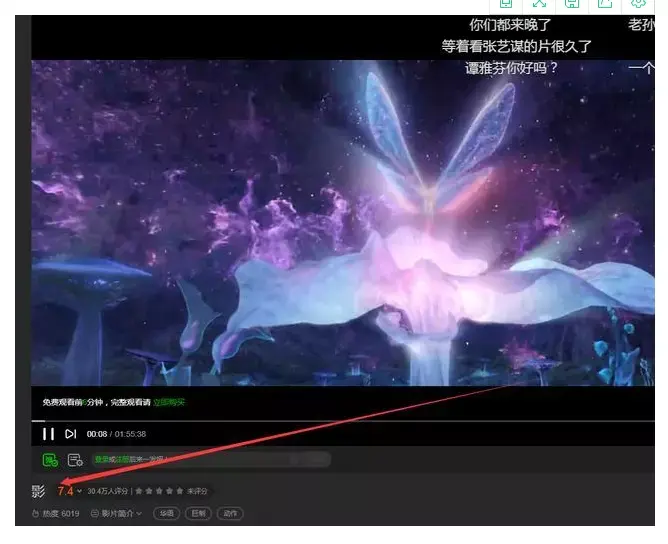668x544 pixels.
Task: Click the danmaku comment input field
Action: 211,459
